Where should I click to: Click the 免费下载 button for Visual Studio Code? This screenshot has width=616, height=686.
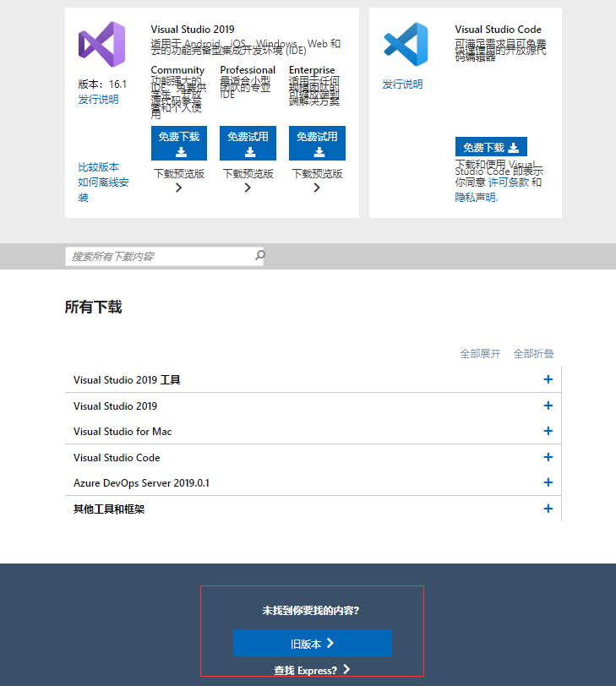click(491, 147)
